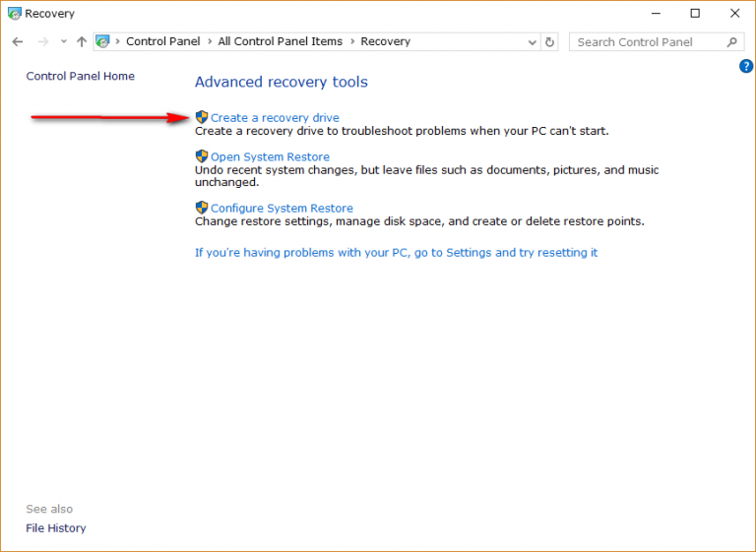
Task: Open address bar history dropdown
Action: point(533,42)
